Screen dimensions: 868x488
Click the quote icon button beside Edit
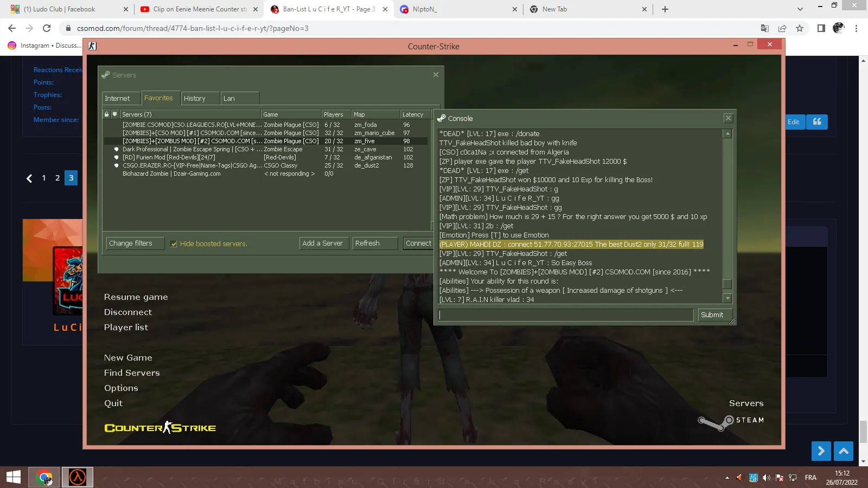click(817, 122)
